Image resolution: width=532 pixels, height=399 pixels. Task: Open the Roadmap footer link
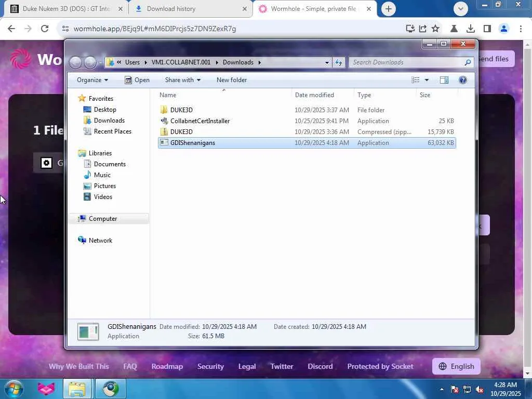tap(167, 367)
